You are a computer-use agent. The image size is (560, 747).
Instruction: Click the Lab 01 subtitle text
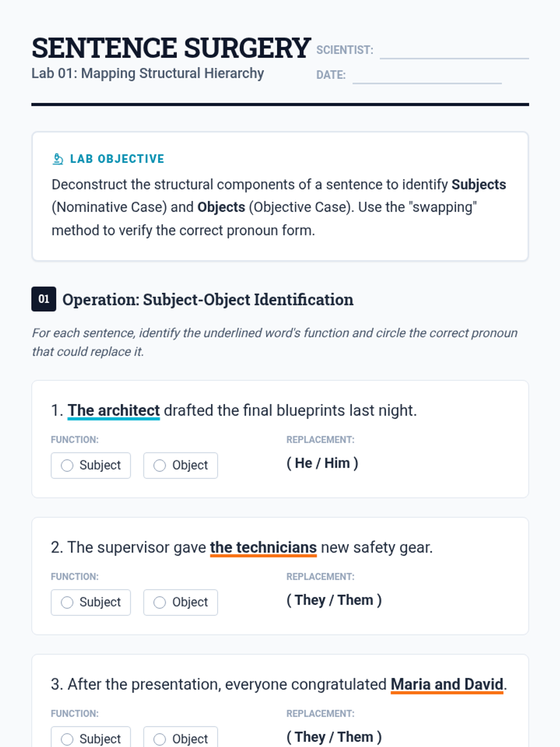147,73
